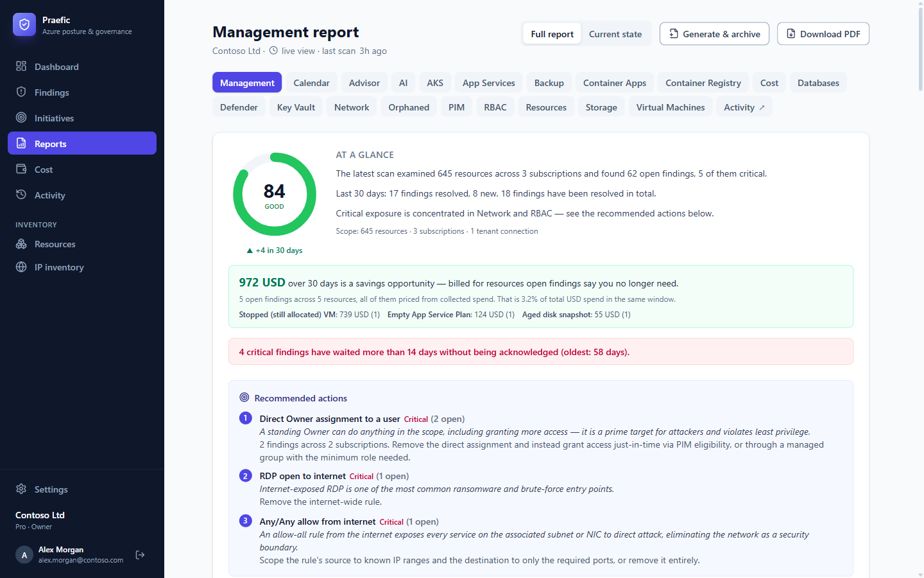Click the 972 USD savings amount
This screenshot has width=924, height=578.
262,283
